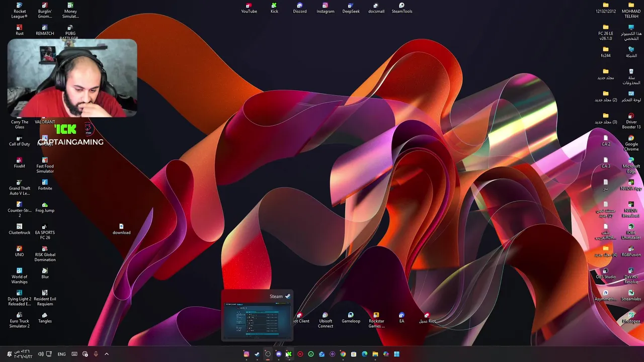Launch the Discord desktop shortcut
644x362 pixels.
300,8
